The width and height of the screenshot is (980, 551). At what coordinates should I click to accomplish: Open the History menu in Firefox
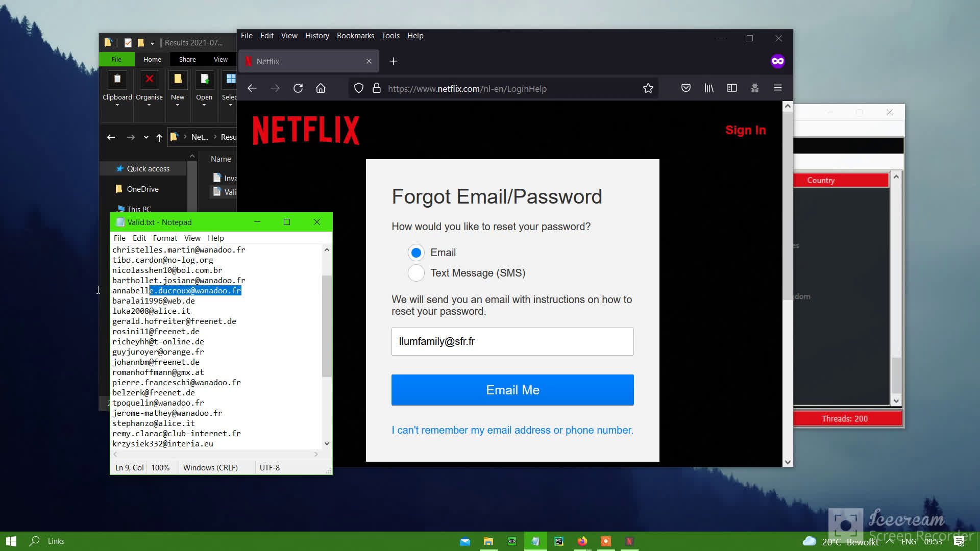click(x=316, y=35)
